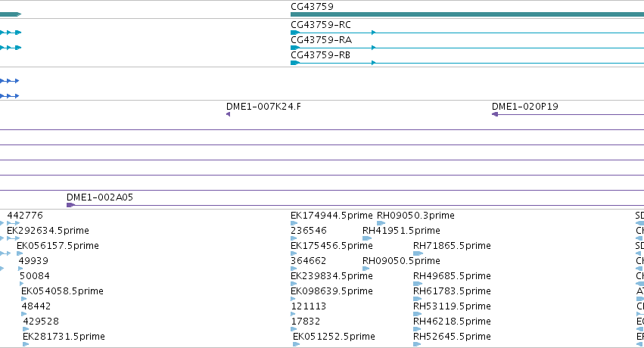644x348 pixels.
Task: Click the DME1-007K24.F label
Action: pos(263,107)
